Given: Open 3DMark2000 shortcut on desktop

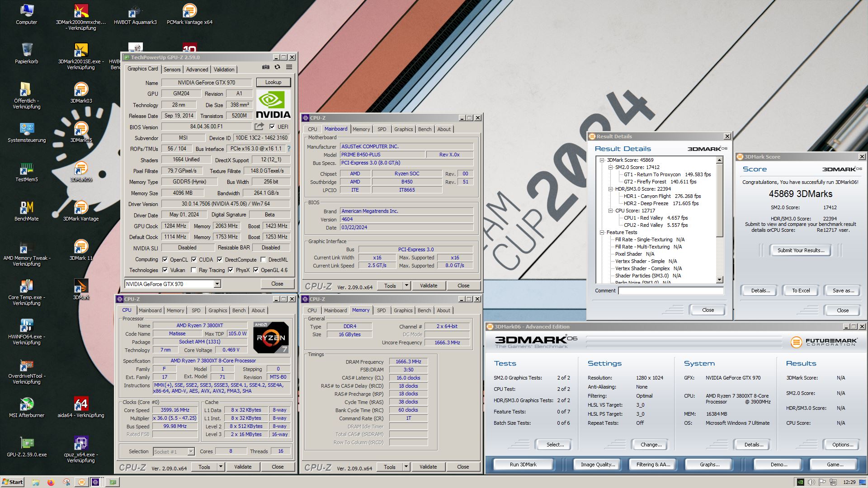Looking at the screenshot, I should [x=81, y=17].
